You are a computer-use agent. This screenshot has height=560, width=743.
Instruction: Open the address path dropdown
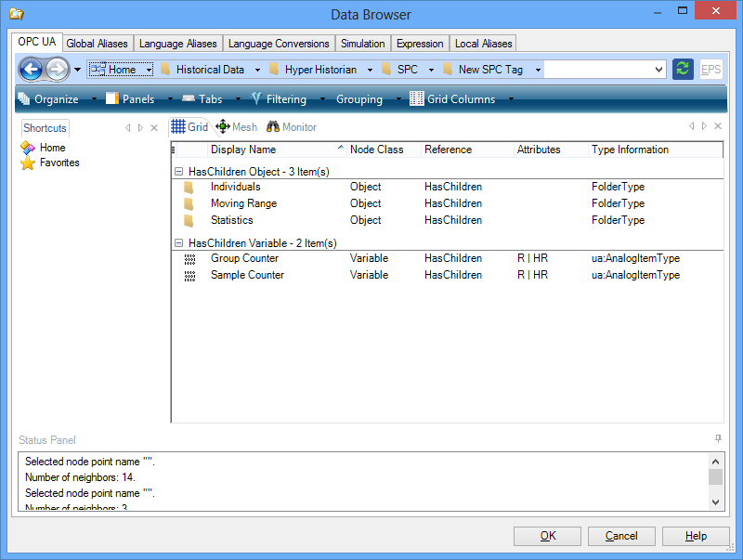(659, 70)
